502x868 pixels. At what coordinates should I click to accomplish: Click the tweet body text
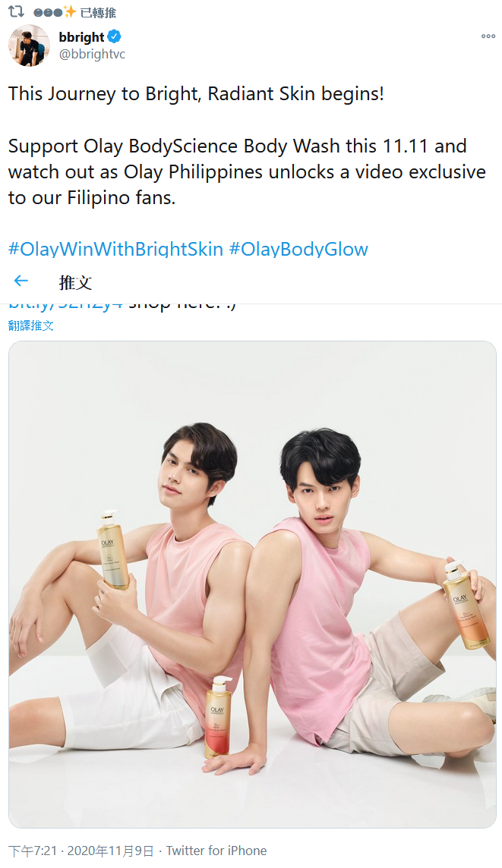pos(247,146)
